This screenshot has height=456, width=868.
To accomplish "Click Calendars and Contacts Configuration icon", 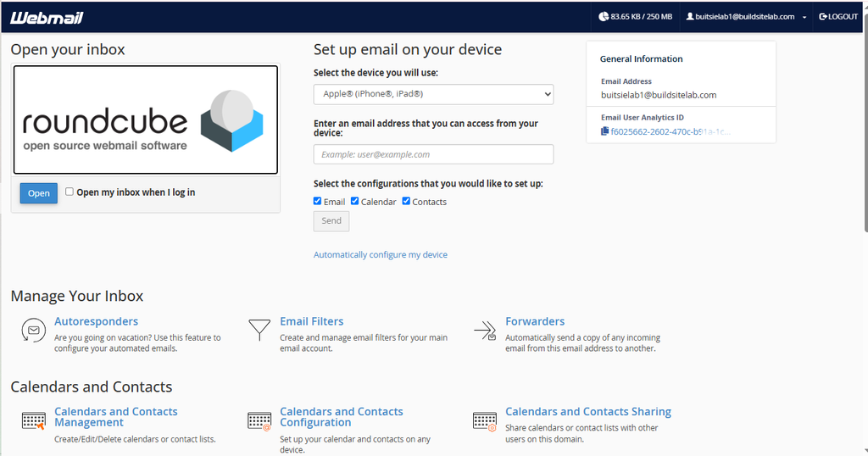I will [259, 421].
